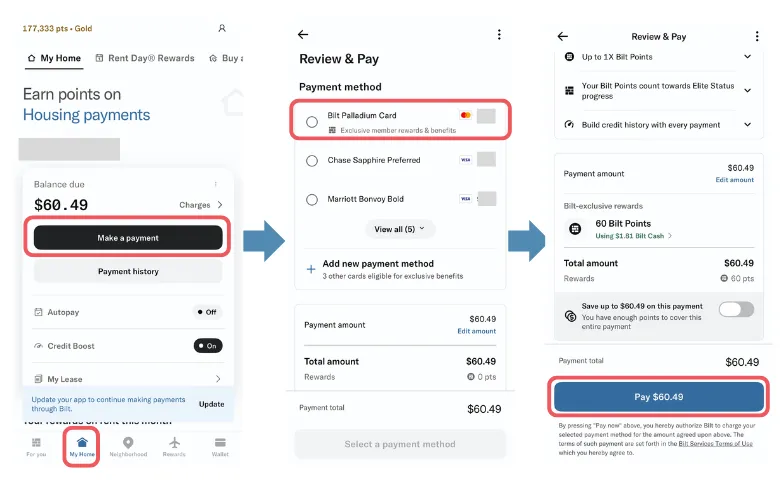Switch to Rent Day Rewards tab
780x482 pixels.
pos(145,58)
